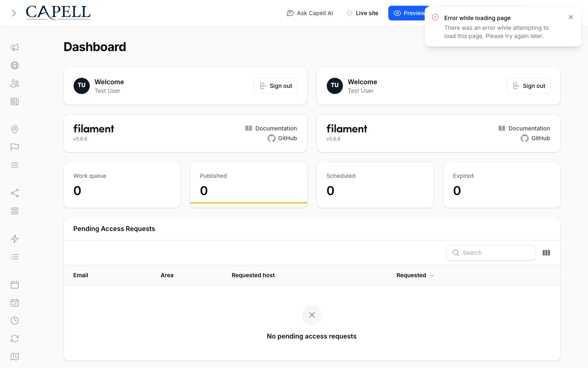Open the megaphone announcements sidebar icon
This screenshot has height=368, width=588.
click(x=15, y=47)
